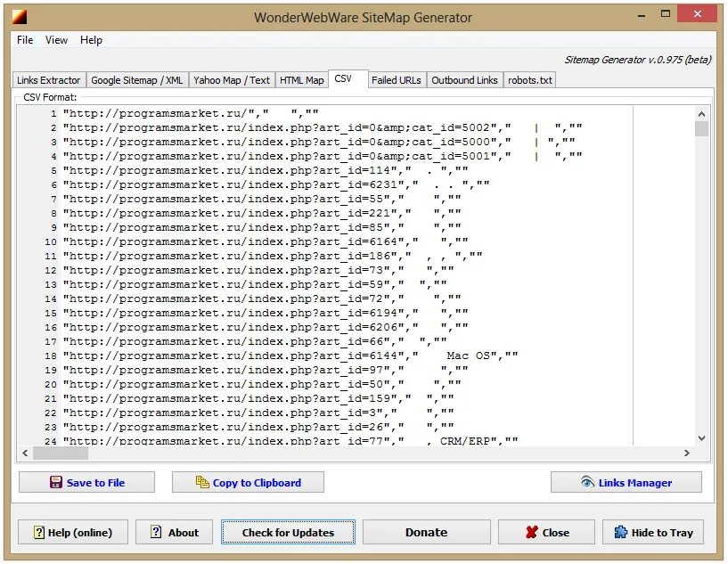Click the Hide to Tray button
The width and height of the screenshot is (728, 564).
[x=653, y=532]
